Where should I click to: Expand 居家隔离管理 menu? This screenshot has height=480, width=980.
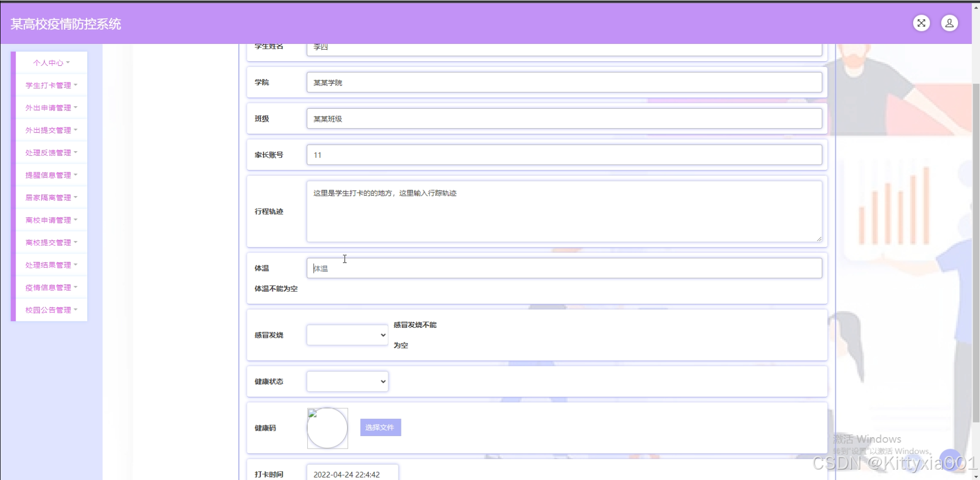51,198
